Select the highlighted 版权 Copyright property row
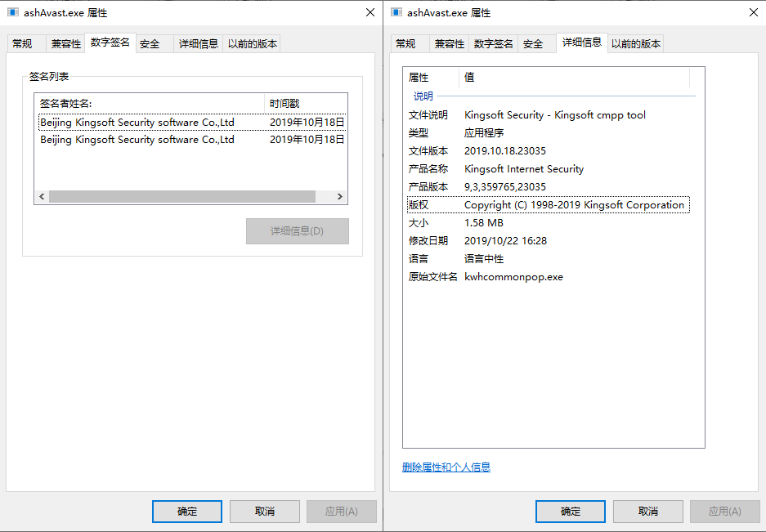The image size is (766, 532). coord(548,204)
